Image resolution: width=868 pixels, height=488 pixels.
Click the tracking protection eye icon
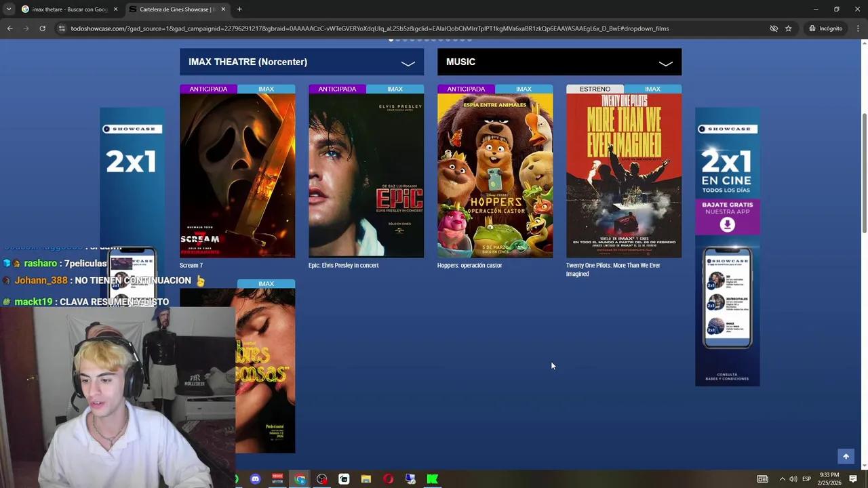[773, 28]
